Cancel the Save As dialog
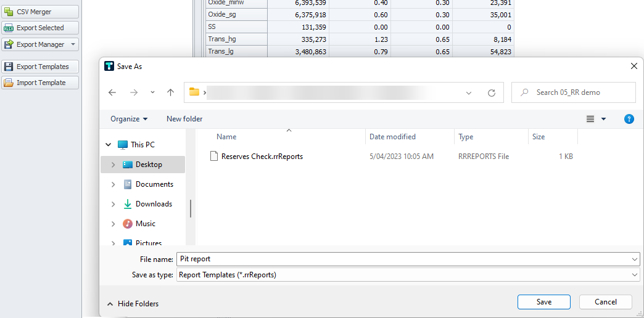The width and height of the screenshot is (644, 318). click(605, 302)
